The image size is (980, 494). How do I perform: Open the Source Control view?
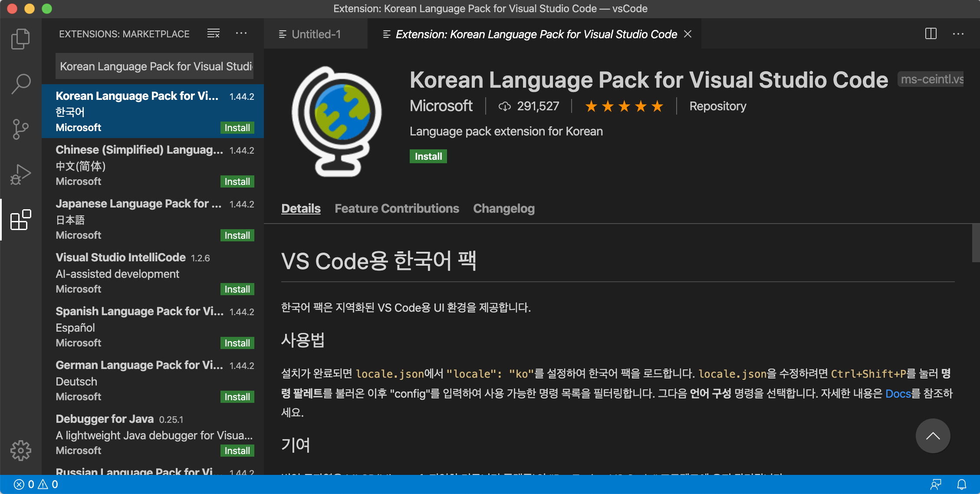[20, 129]
